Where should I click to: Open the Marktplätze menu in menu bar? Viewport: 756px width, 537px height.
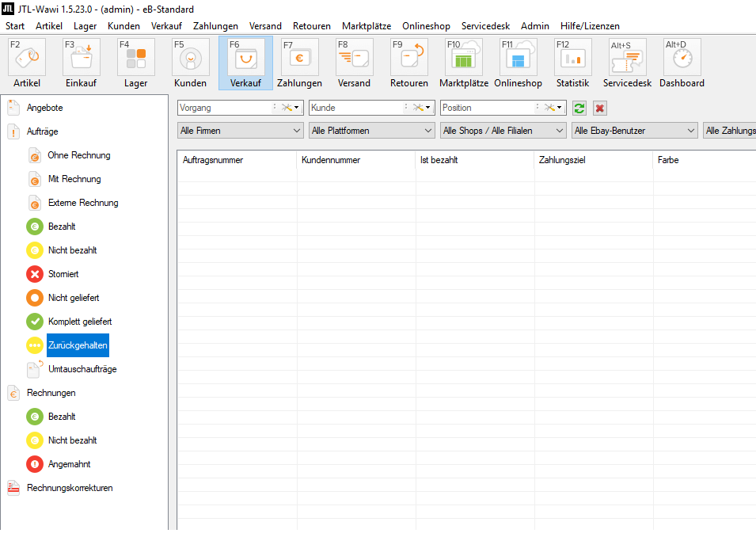(x=367, y=26)
